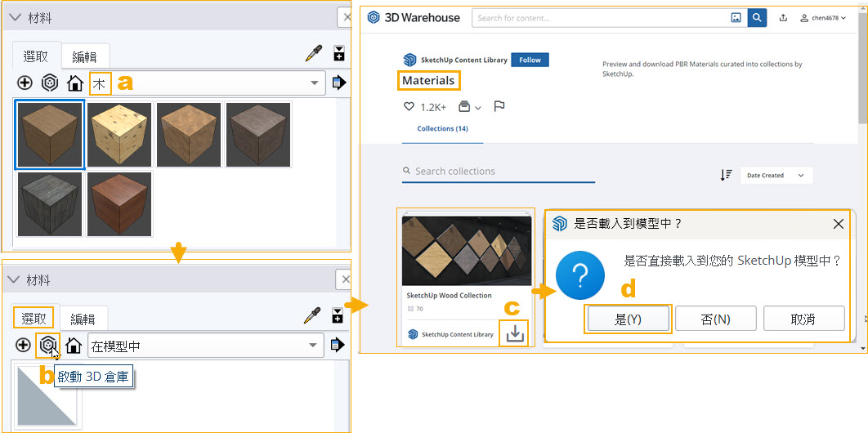Switch to the Edit tab in the lower panel
The width and height of the screenshot is (868, 433).
pyautogui.click(x=83, y=319)
